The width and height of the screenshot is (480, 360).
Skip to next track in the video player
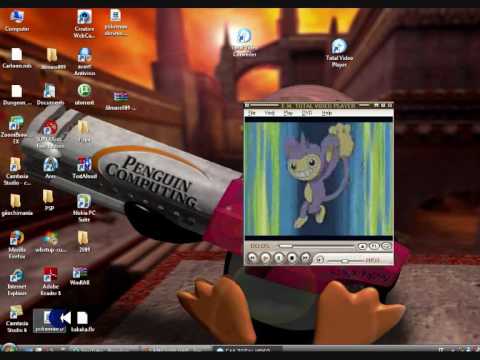305,258
